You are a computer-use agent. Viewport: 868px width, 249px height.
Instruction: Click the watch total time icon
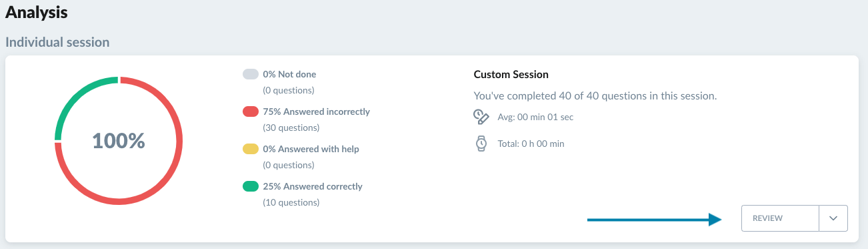481,143
